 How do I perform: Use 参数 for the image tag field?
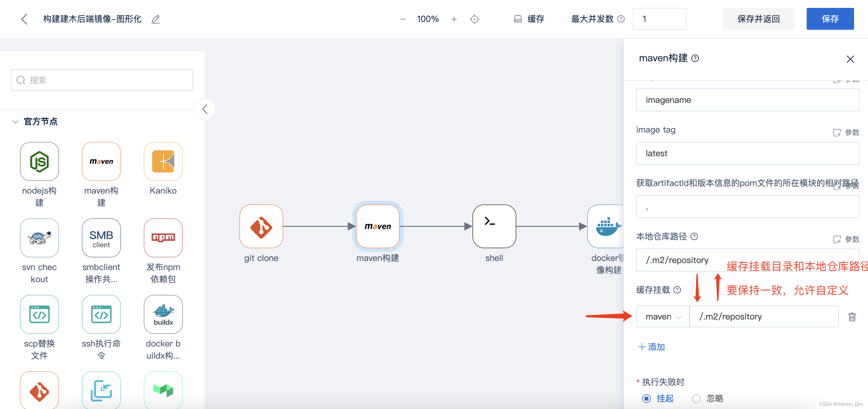[846, 132]
